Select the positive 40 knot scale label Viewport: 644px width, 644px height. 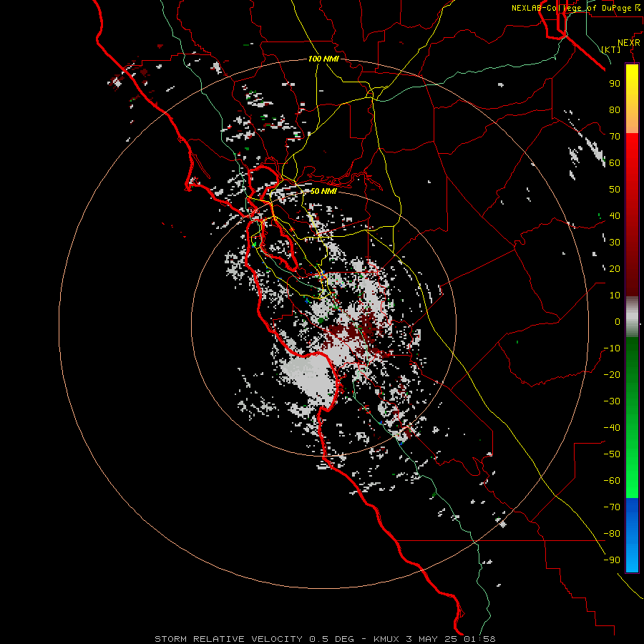615,216
